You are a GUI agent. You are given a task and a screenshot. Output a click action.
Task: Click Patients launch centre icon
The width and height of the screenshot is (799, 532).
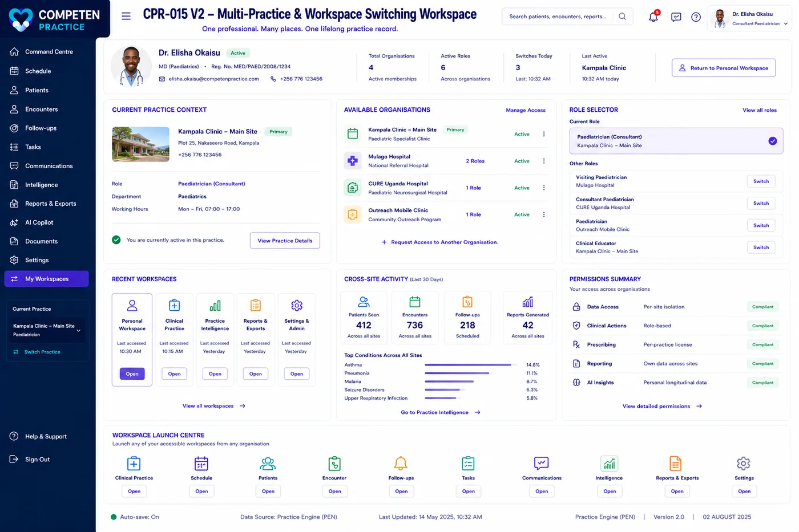click(268, 463)
